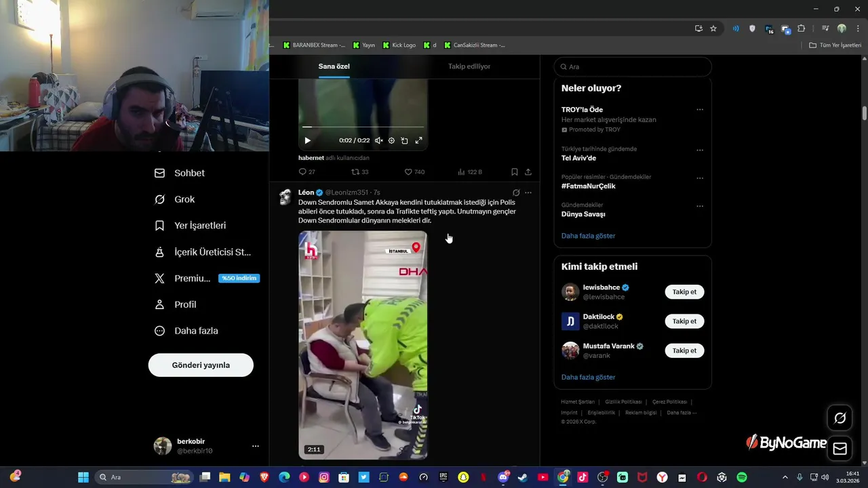The width and height of the screenshot is (868, 488).
Task: Open CanSakizlii Stream bookmark
Action: point(475,45)
